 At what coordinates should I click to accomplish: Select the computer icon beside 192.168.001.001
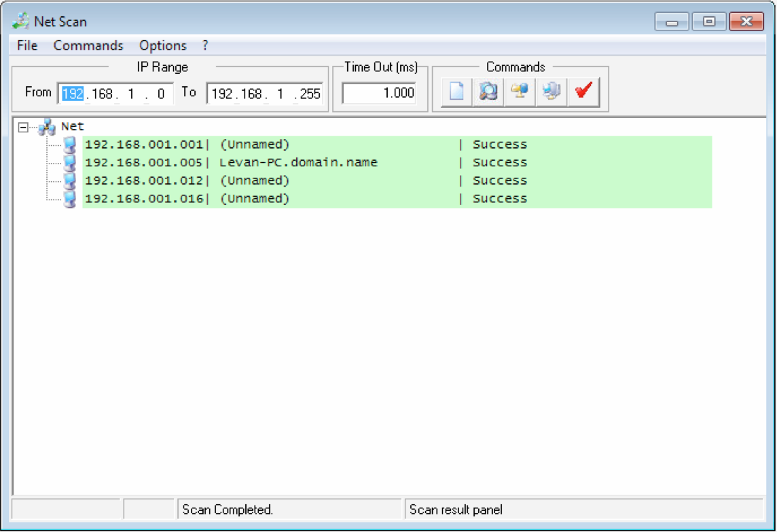pyautogui.click(x=70, y=144)
